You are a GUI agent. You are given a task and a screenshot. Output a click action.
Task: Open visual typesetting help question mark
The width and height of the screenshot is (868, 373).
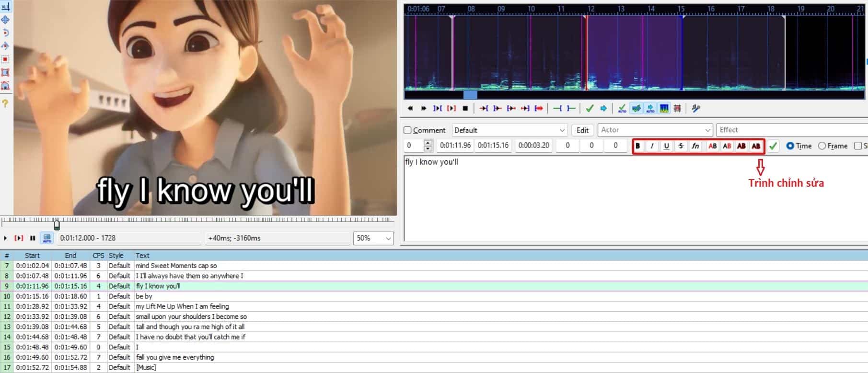[x=5, y=103]
